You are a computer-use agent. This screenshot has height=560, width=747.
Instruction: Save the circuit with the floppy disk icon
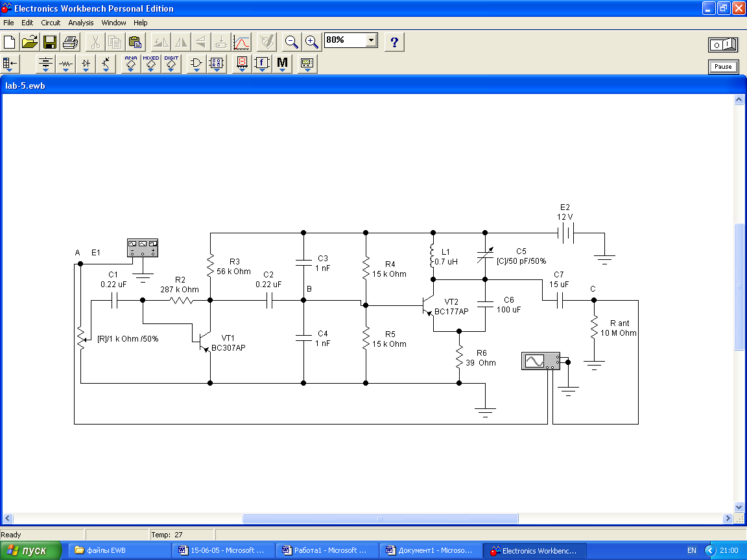click(x=49, y=42)
